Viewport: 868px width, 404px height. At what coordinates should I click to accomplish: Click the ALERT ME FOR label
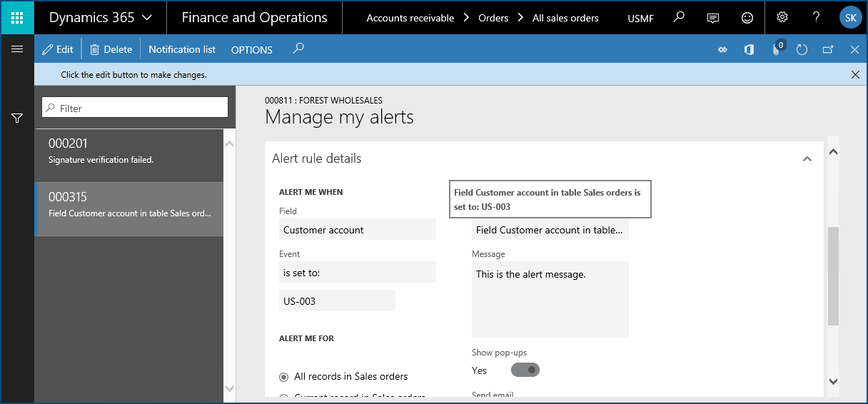click(306, 338)
